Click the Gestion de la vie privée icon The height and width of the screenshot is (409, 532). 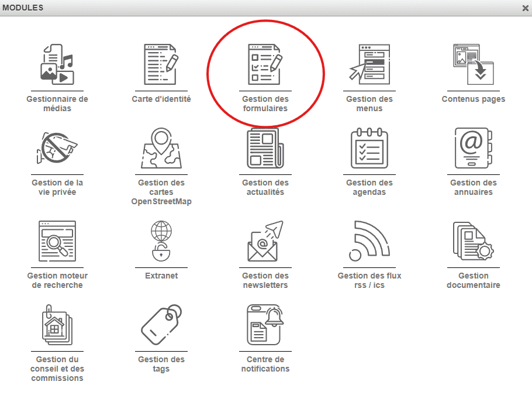point(57,148)
